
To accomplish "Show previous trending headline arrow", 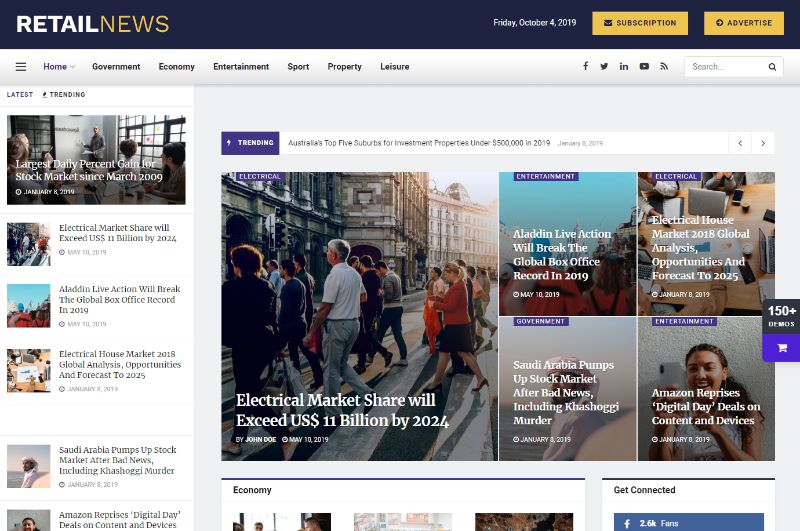I will (x=740, y=143).
